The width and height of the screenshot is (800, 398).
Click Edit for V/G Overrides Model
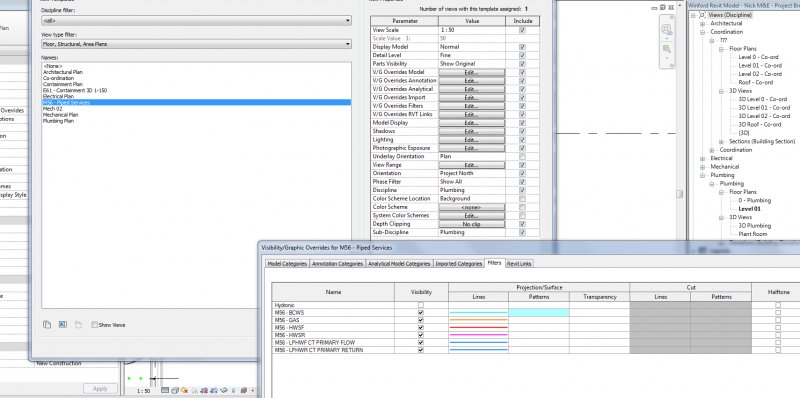point(471,72)
